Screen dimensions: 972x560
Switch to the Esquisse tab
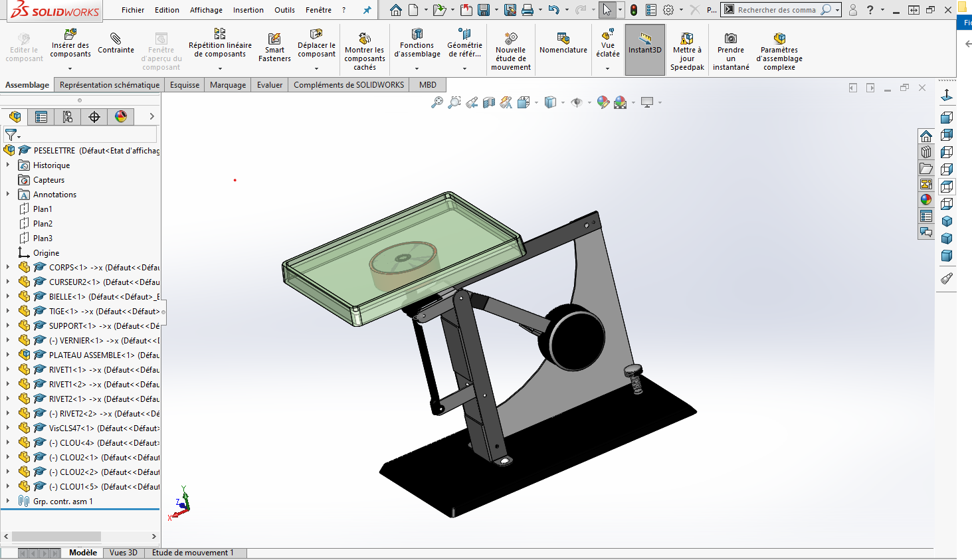(185, 85)
